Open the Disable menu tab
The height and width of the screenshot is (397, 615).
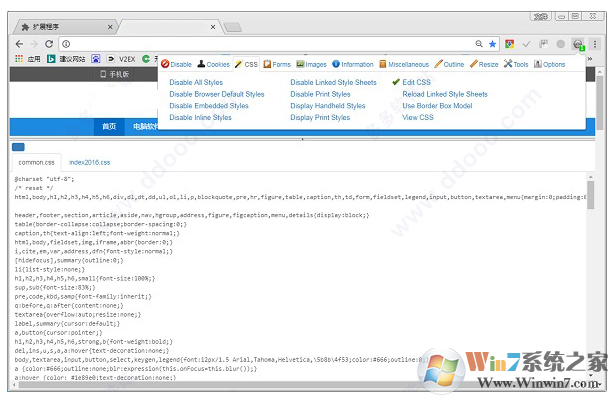click(176, 64)
